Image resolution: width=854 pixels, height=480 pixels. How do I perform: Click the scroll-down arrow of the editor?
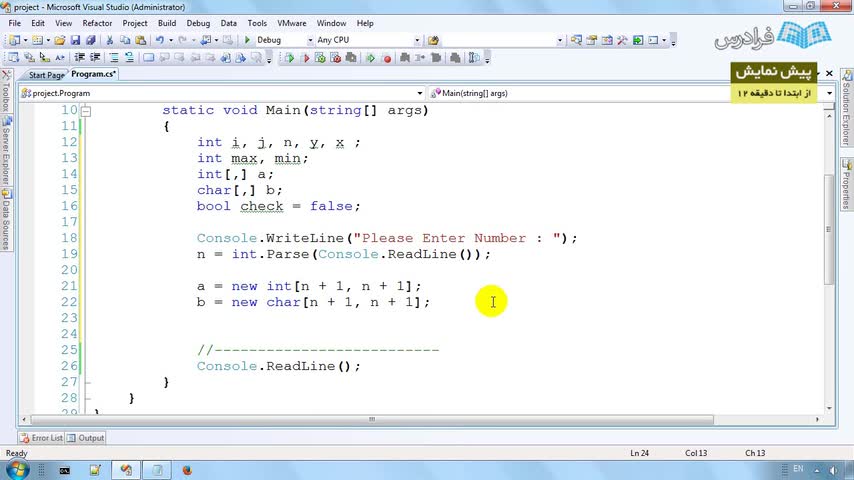[x=829, y=408]
